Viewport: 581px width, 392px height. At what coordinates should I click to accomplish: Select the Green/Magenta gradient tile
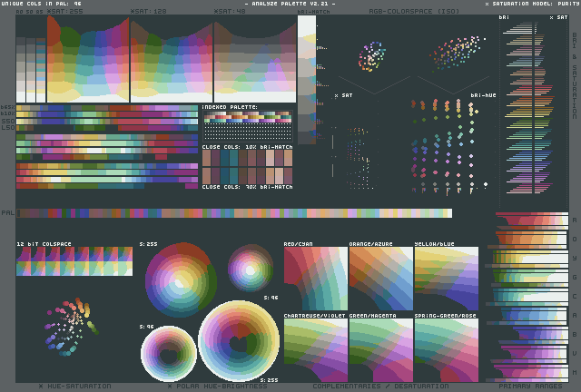380,348
